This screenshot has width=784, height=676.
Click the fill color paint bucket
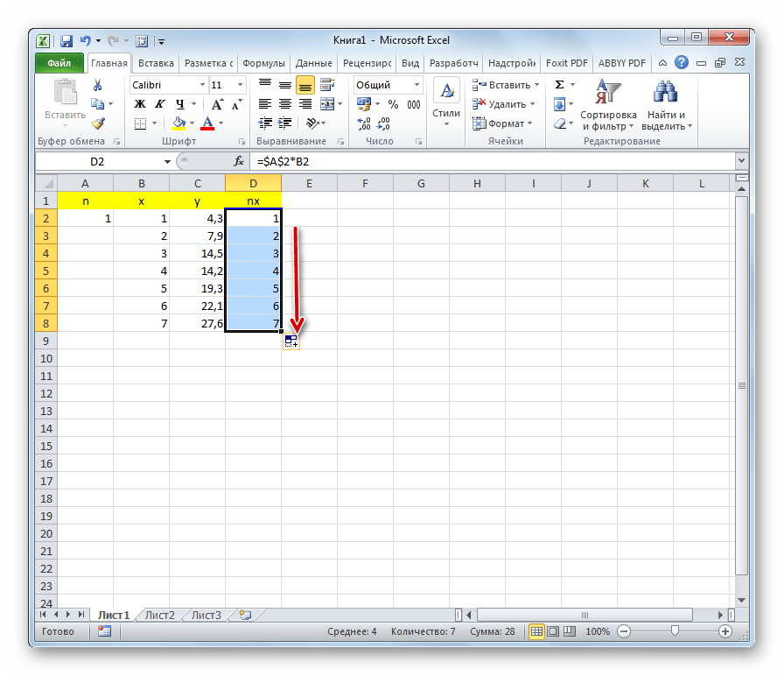tap(179, 123)
